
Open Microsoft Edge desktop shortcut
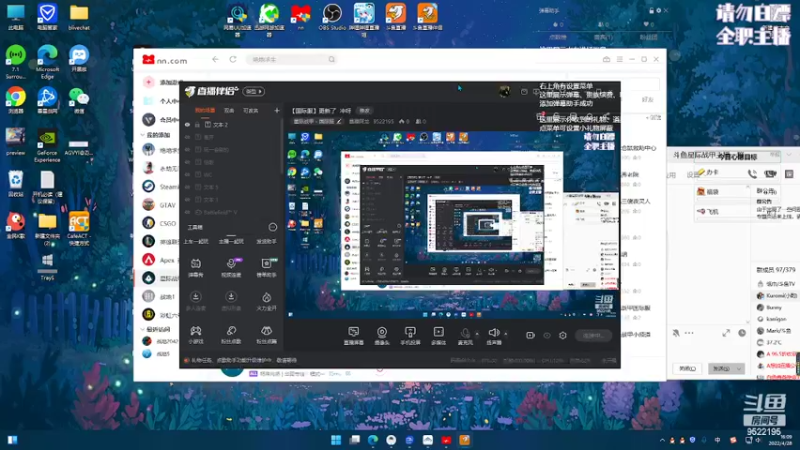point(47,61)
